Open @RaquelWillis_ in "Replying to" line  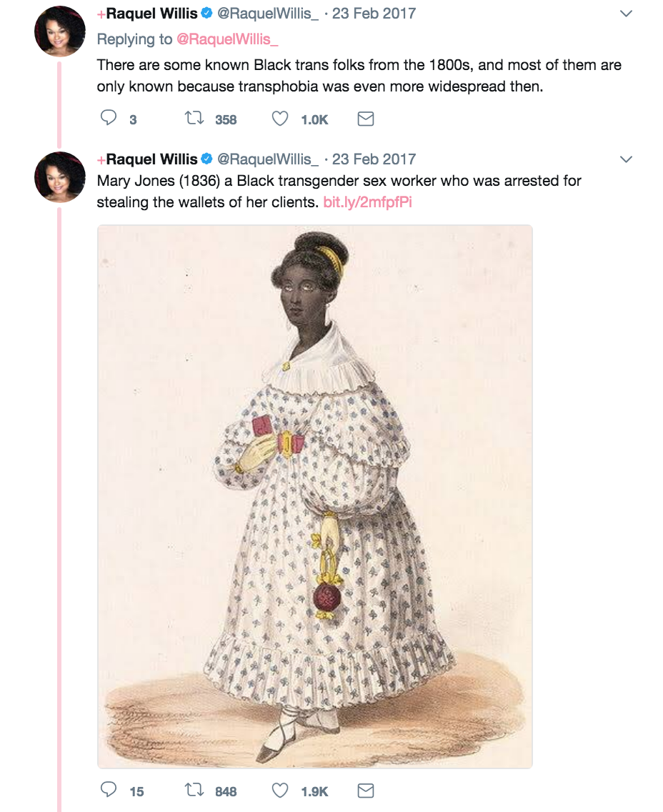point(226,39)
